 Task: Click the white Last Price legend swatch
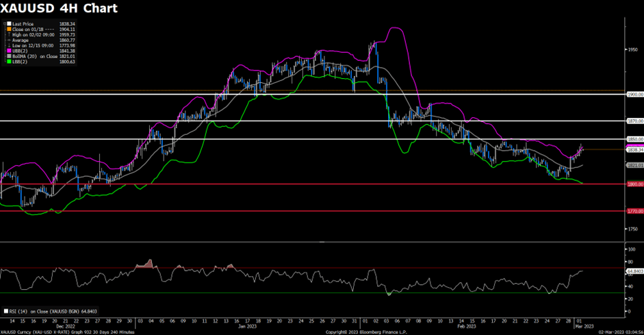10,23
